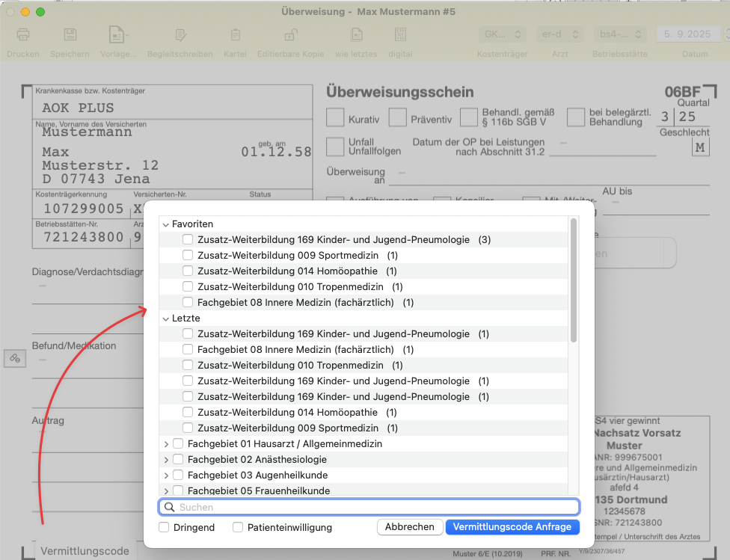The height and width of the screenshot is (560, 730).
Task: Tick the Fachgebiet 01 Hausarzt checkbox
Action: point(178,443)
